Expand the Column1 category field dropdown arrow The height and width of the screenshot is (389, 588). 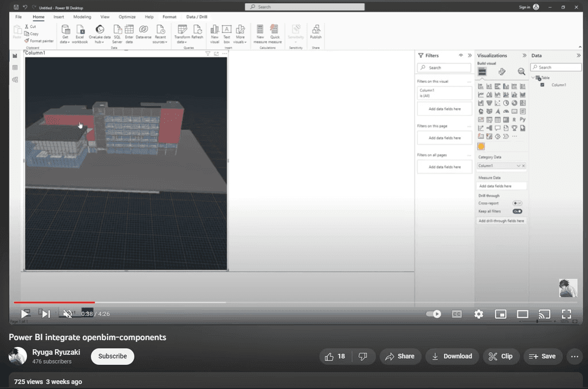pyautogui.click(x=519, y=166)
